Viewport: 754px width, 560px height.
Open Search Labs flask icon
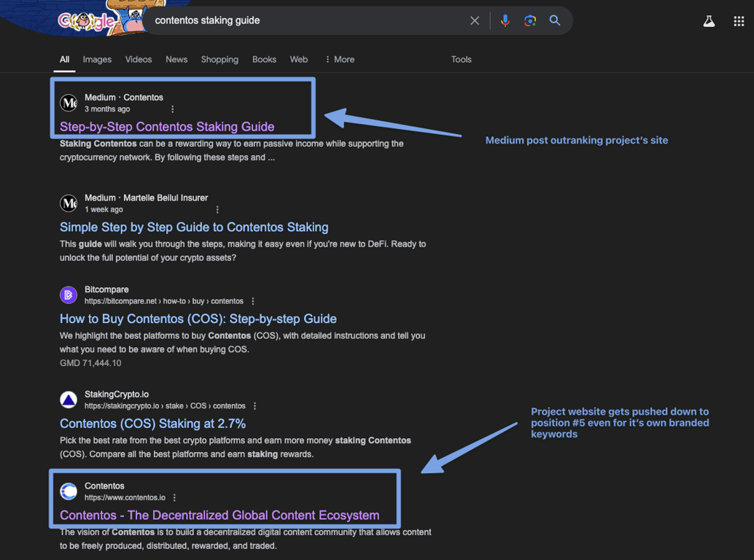pyautogui.click(x=709, y=21)
